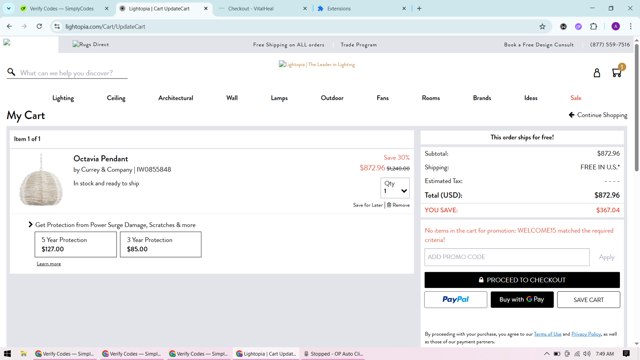
Task: Open the Ceiling menu
Action: pos(116,98)
